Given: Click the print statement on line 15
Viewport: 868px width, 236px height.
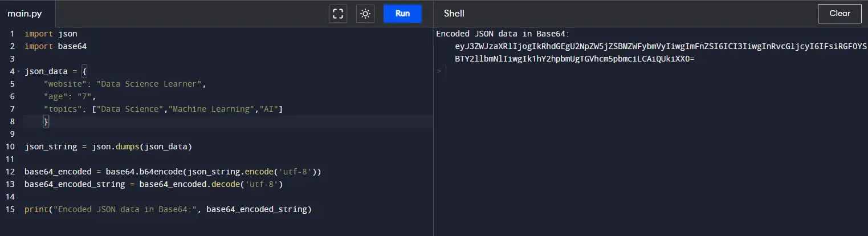Looking at the screenshot, I should 168,210.
